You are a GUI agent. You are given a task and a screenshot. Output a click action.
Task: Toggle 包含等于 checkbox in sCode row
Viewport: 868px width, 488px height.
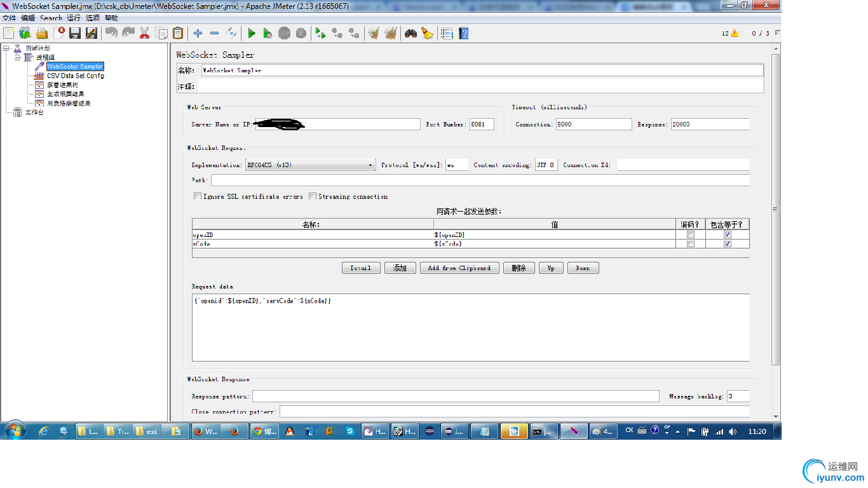728,244
